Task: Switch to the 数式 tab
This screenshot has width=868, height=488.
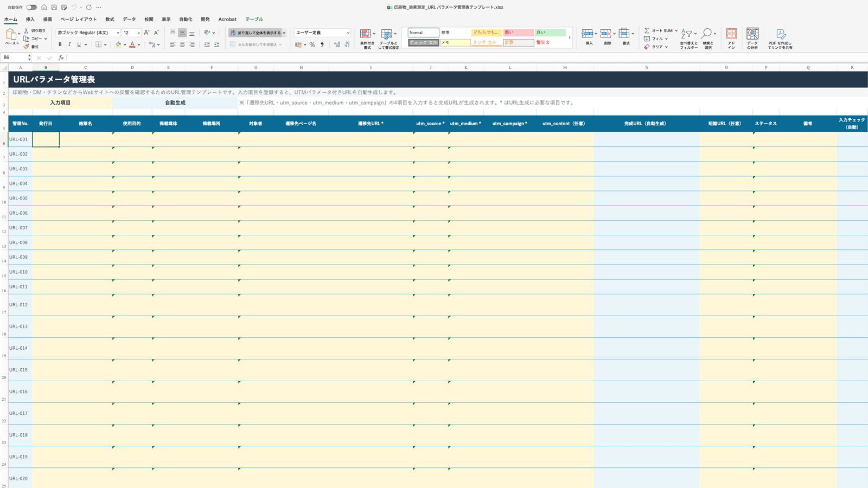Action: pos(110,19)
